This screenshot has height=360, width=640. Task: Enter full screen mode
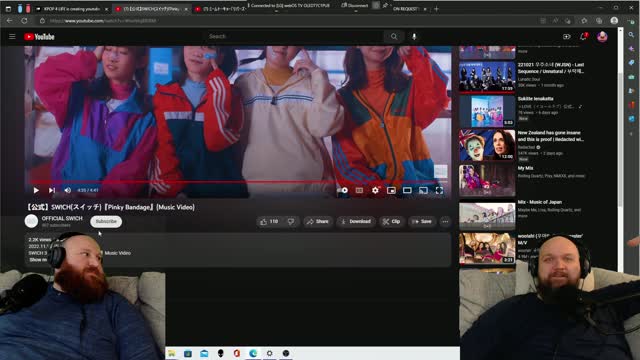point(439,190)
